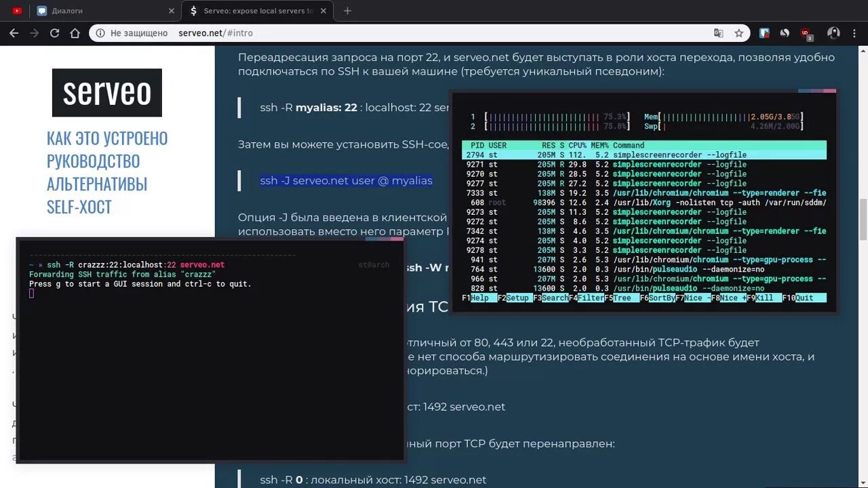Open the browser home page

[75, 33]
